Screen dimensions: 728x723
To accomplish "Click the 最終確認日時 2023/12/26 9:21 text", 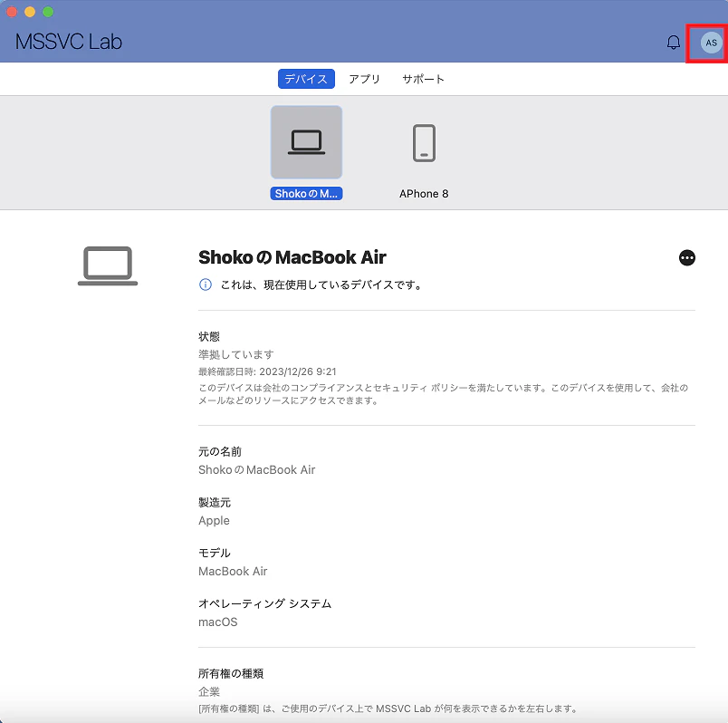I will tap(267, 371).
